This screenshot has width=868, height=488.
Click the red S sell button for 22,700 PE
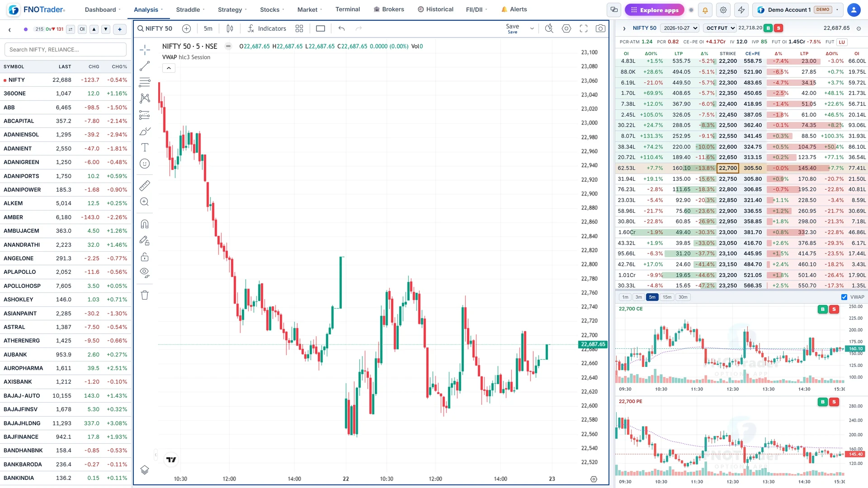click(x=834, y=402)
